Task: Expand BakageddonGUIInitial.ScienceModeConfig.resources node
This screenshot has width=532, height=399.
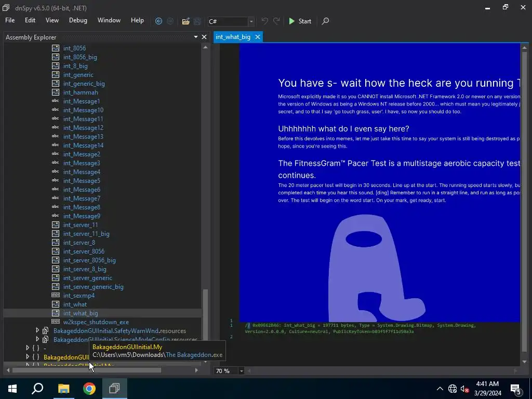Action: [x=37, y=339]
